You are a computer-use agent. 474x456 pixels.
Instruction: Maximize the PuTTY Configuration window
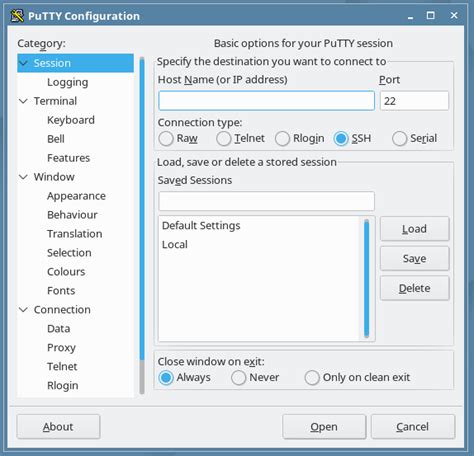pyautogui.click(x=431, y=16)
